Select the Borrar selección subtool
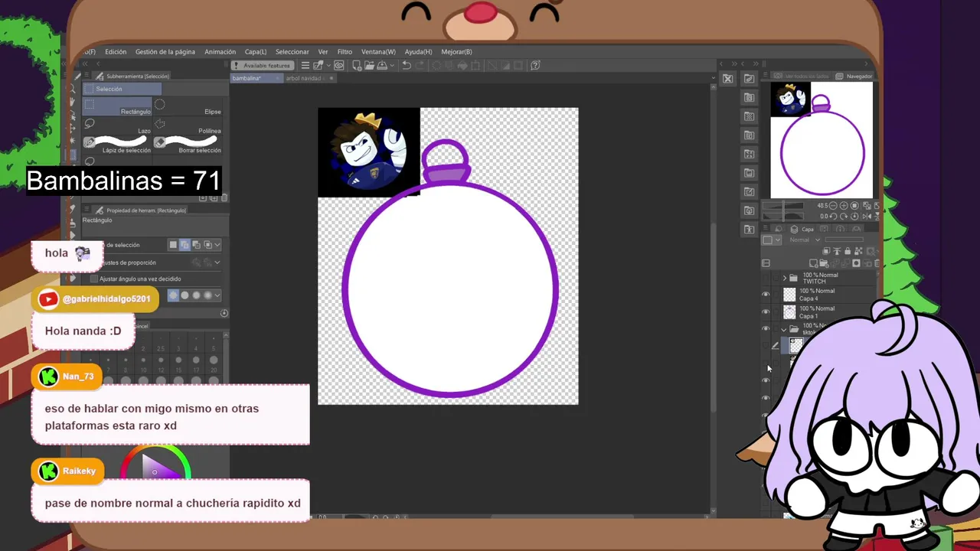The image size is (980, 551). click(188, 145)
